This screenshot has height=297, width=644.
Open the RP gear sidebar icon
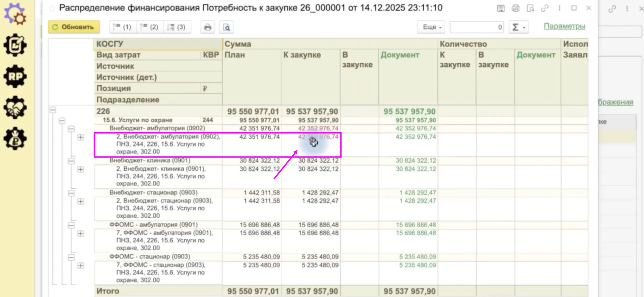point(15,76)
